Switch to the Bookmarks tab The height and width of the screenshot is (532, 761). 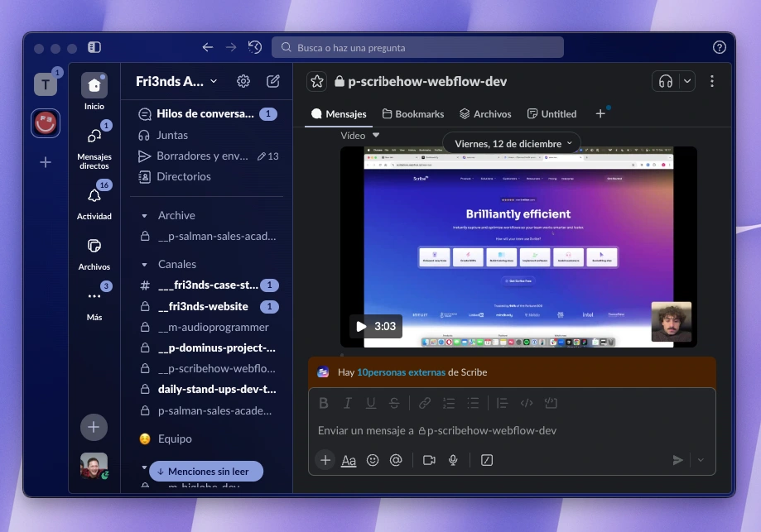[x=413, y=114]
